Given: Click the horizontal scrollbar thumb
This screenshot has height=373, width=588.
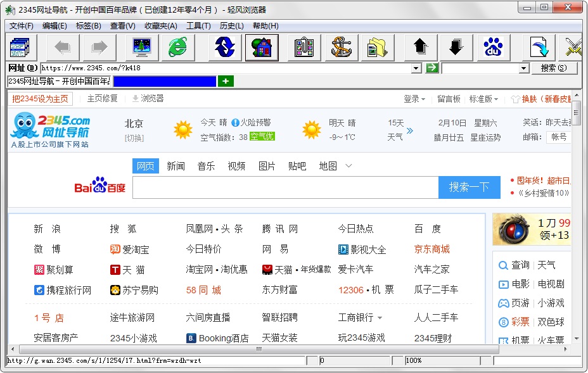Looking at the screenshot, I should tap(259, 349).
